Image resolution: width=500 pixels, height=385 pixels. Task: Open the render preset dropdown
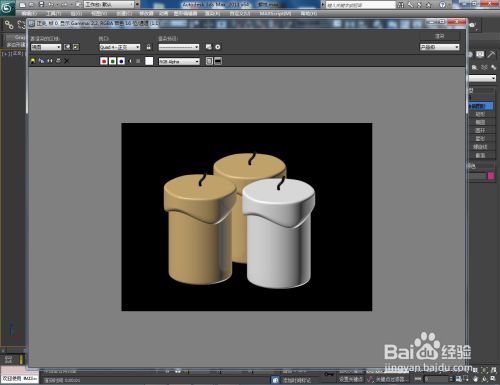coord(179,47)
